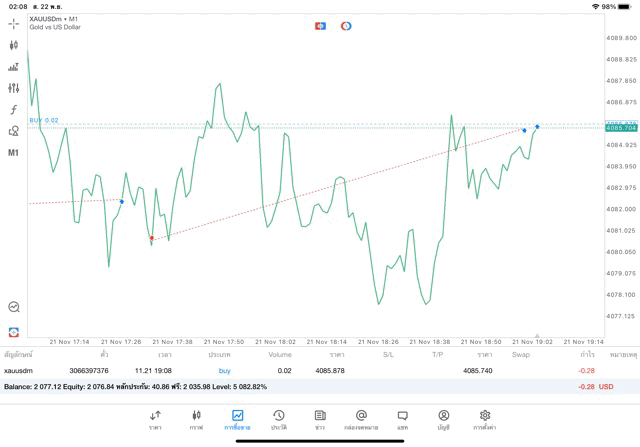Open chart type candlestick icon in sidebar
This screenshot has height=447, width=640.
coord(13,45)
